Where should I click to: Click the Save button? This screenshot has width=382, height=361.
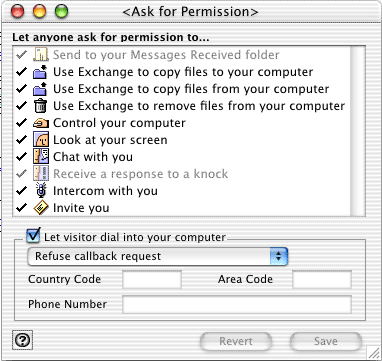(x=326, y=341)
